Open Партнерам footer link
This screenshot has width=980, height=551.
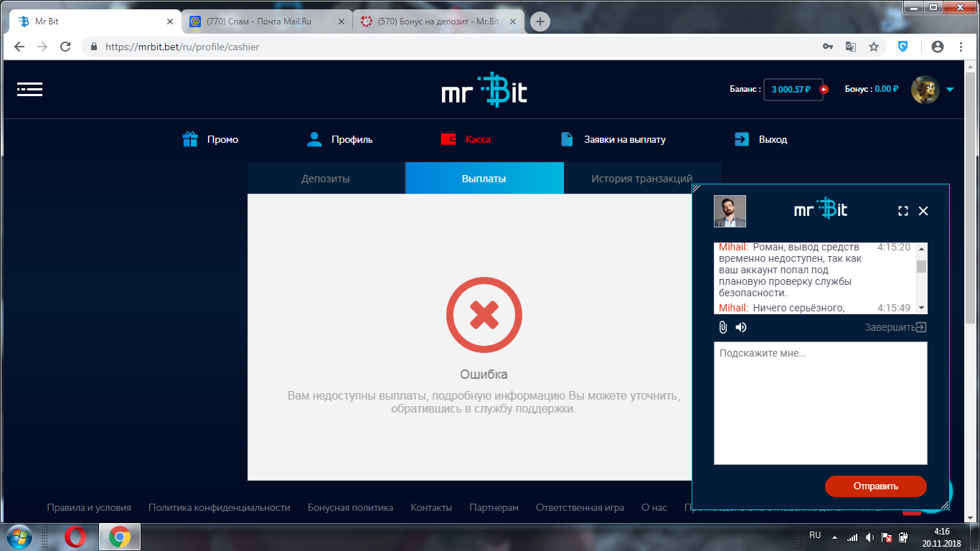coord(494,507)
